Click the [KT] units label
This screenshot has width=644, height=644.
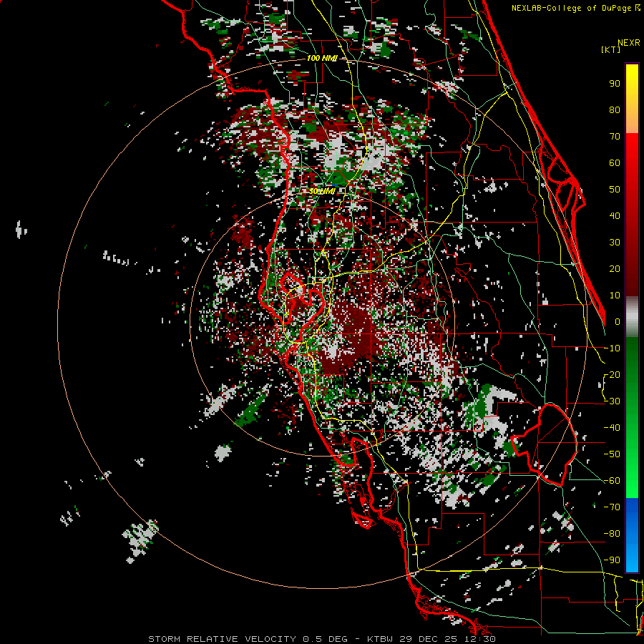coord(611,49)
